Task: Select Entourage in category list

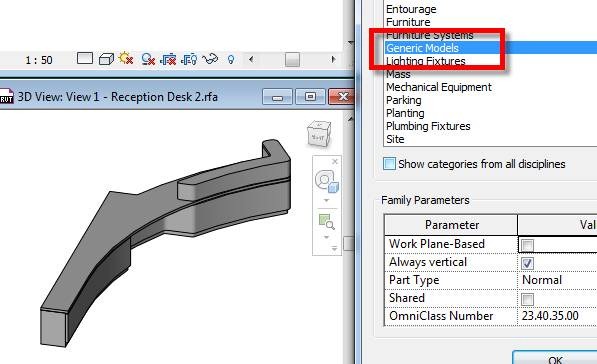Action: pos(411,9)
